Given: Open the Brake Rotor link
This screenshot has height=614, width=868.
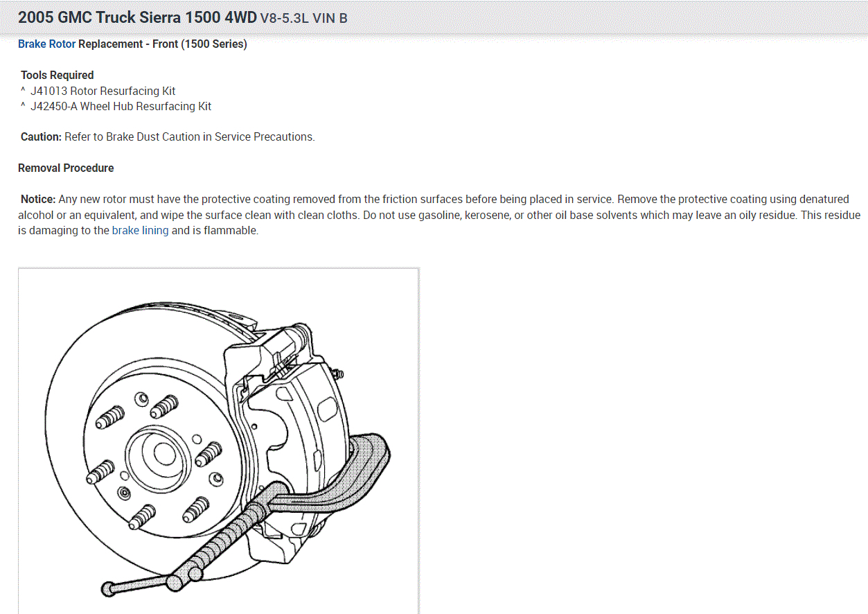Looking at the screenshot, I should 46,44.
